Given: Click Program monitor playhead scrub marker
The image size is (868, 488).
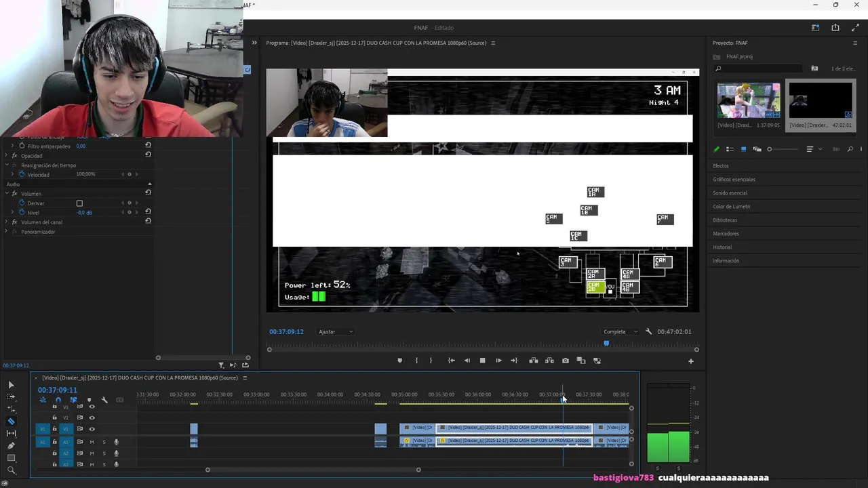Looking at the screenshot, I should [x=606, y=343].
